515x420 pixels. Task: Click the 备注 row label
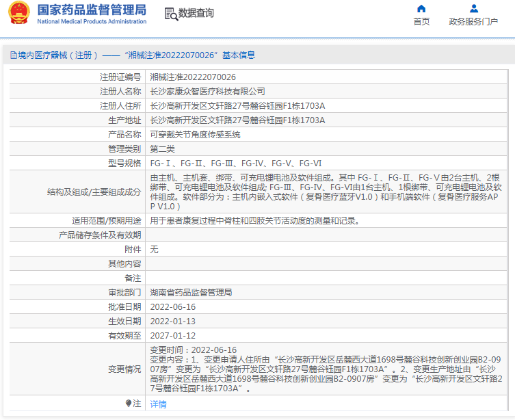click(x=133, y=278)
